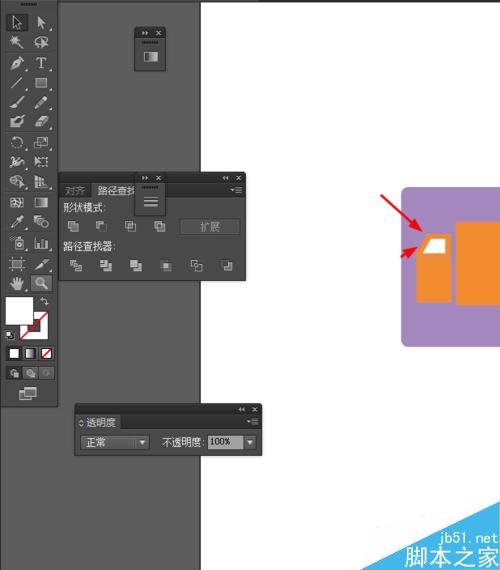Click the opacity 100% input field
The width and height of the screenshot is (500, 570).
(x=225, y=442)
